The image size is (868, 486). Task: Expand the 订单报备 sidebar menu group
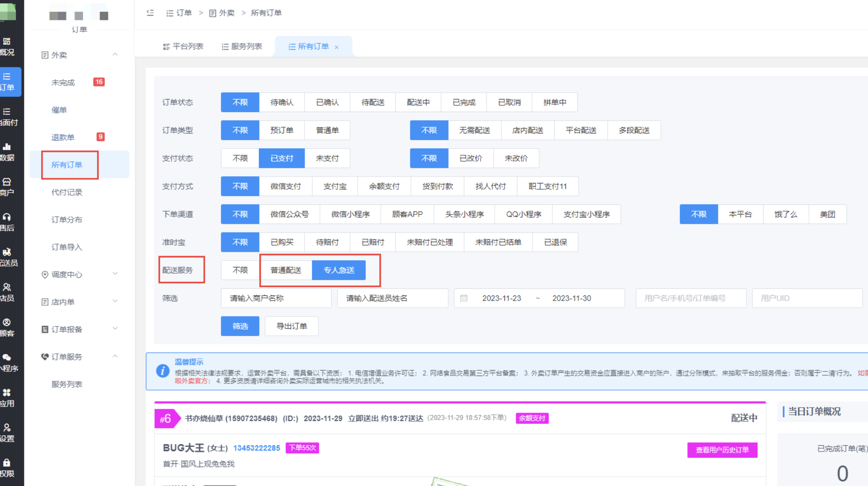(x=115, y=329)
